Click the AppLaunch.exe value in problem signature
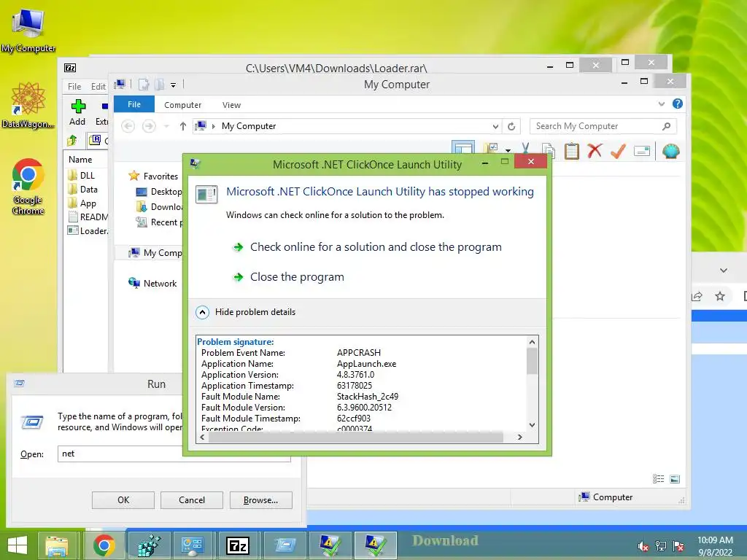Image resolution: width=747 pixels, height=560 pixels. [366, 364]
